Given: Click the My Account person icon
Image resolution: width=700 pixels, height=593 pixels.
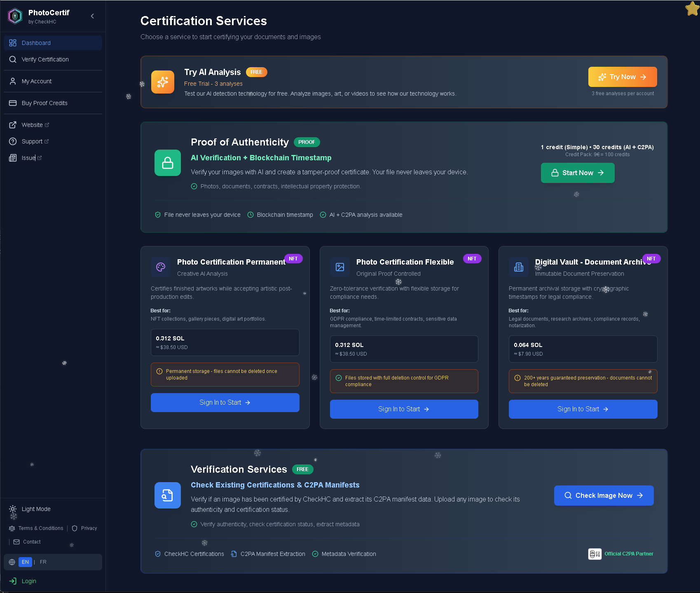Looking at the screenshot, I should [13, 81].
